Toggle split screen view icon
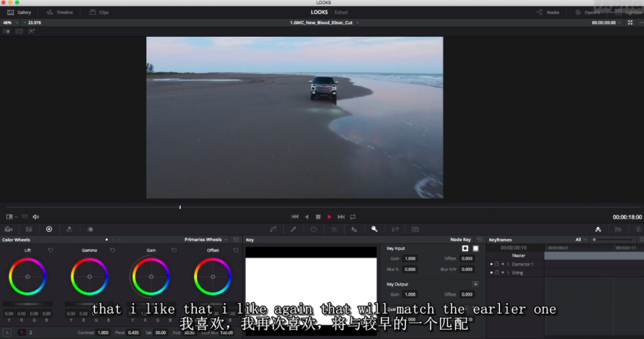The height and width of the screenshot is (339, 644). pos(19,31)
